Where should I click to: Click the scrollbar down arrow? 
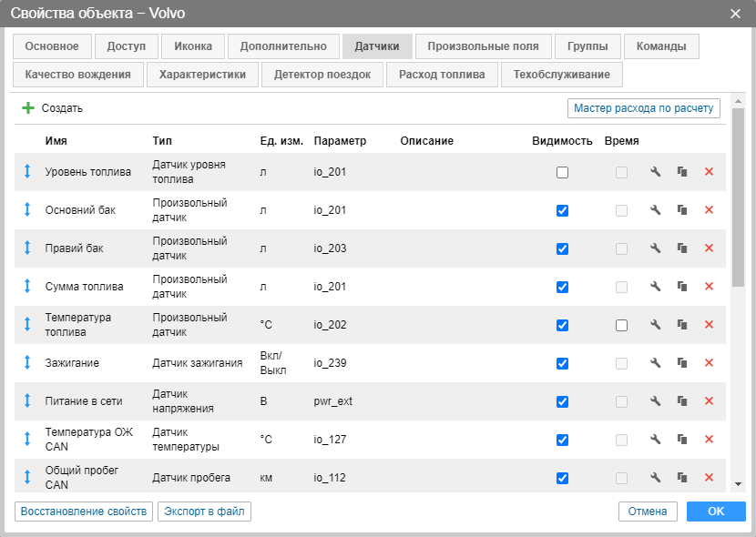point(739,484)
